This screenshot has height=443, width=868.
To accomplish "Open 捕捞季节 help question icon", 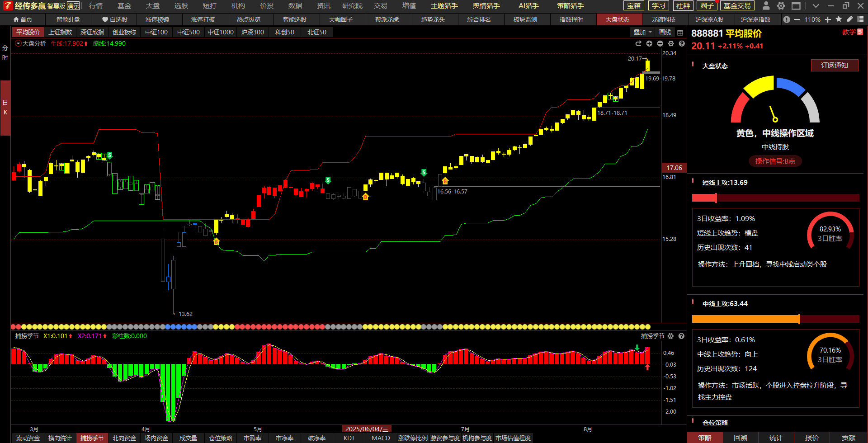I will (681, 336).
